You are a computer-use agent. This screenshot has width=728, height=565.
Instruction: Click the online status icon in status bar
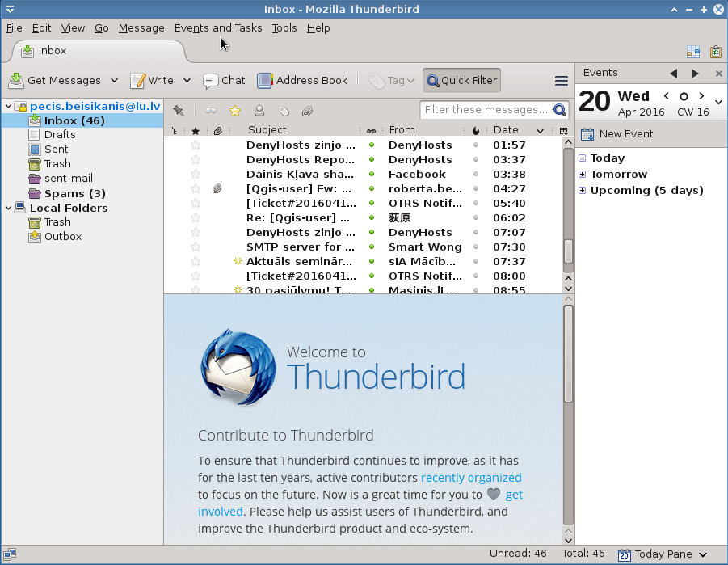9,554
